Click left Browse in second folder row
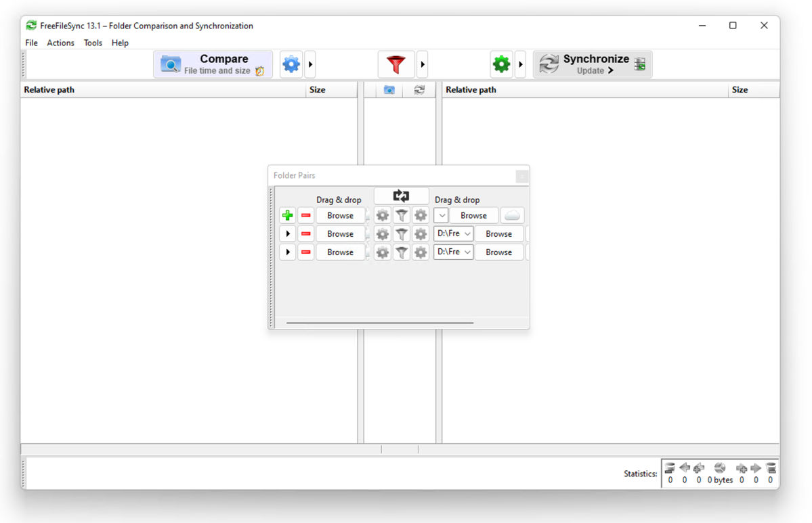812x523 pixels. coord(340,234)
